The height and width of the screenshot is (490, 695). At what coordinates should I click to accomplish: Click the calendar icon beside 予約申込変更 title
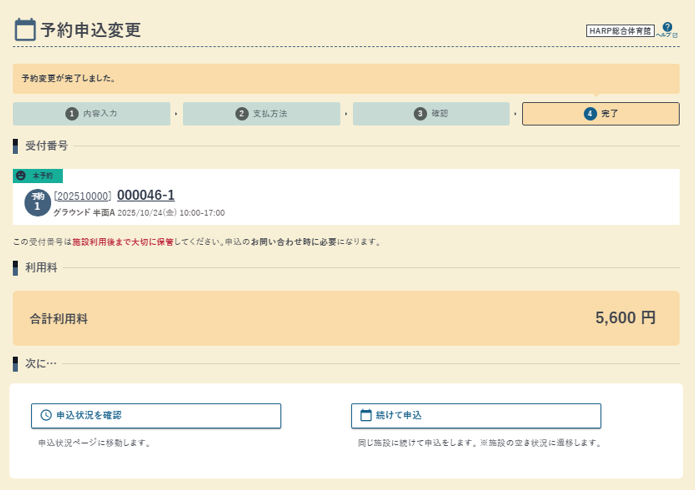[25, 30]
